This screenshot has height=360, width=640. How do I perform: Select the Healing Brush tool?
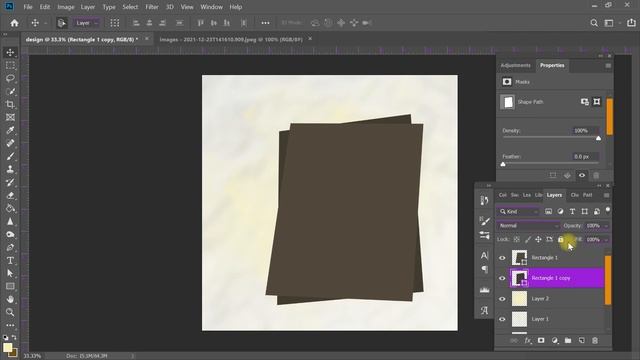(x=10, y=143)
